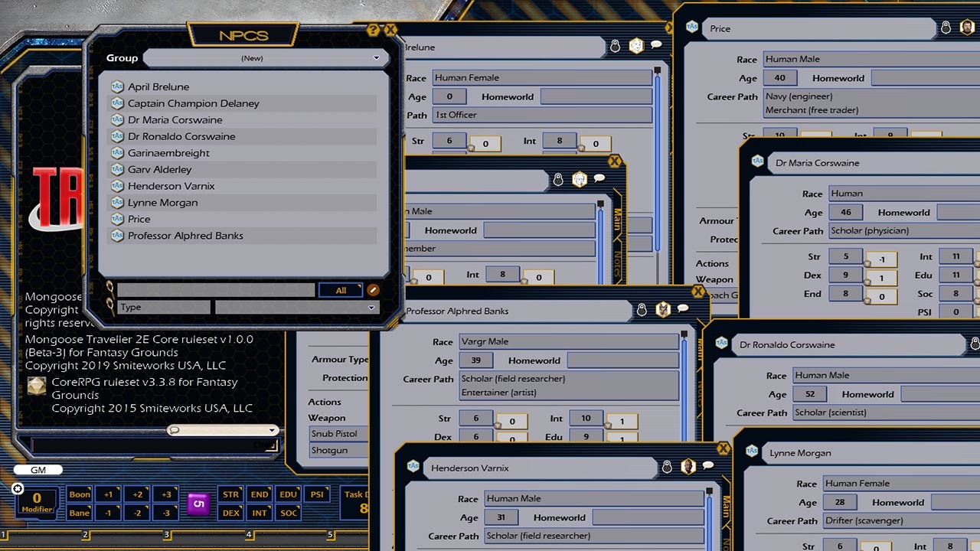The width and height of the screenshot is (980, 551).
Task: Open the help question mark on the NPCs window
Action: pyautogui.click(x=373, y=29)
